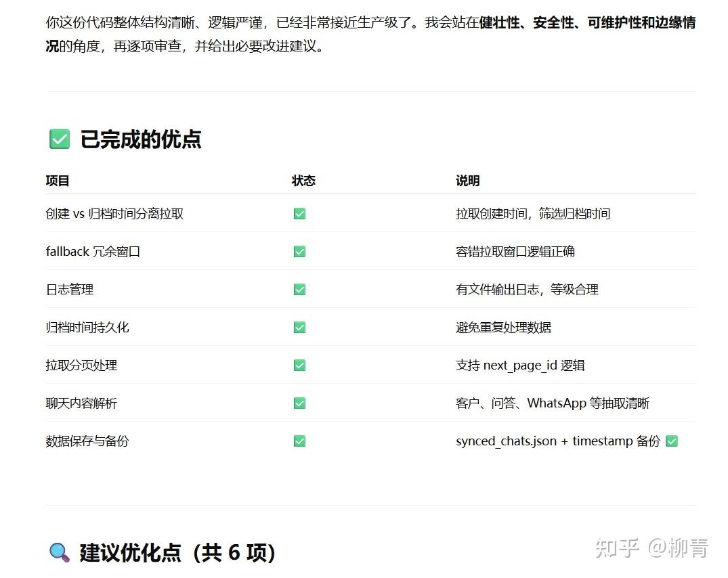
Task: Toggle the status checkmark for 归档时间持久化
Action: point(299,327)
